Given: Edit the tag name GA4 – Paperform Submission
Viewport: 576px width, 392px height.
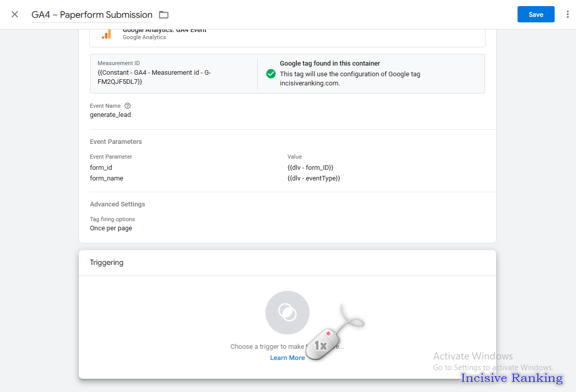Looking at the screenshot, I should point(92,15).
